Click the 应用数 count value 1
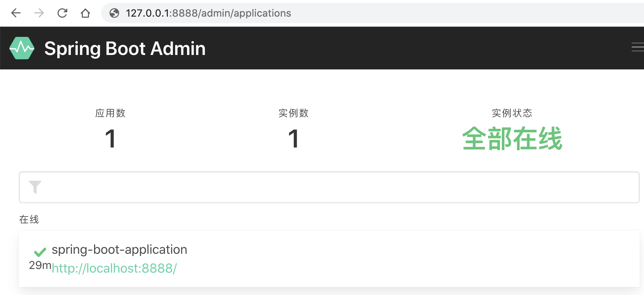644x295 pixels. point(110,139)
